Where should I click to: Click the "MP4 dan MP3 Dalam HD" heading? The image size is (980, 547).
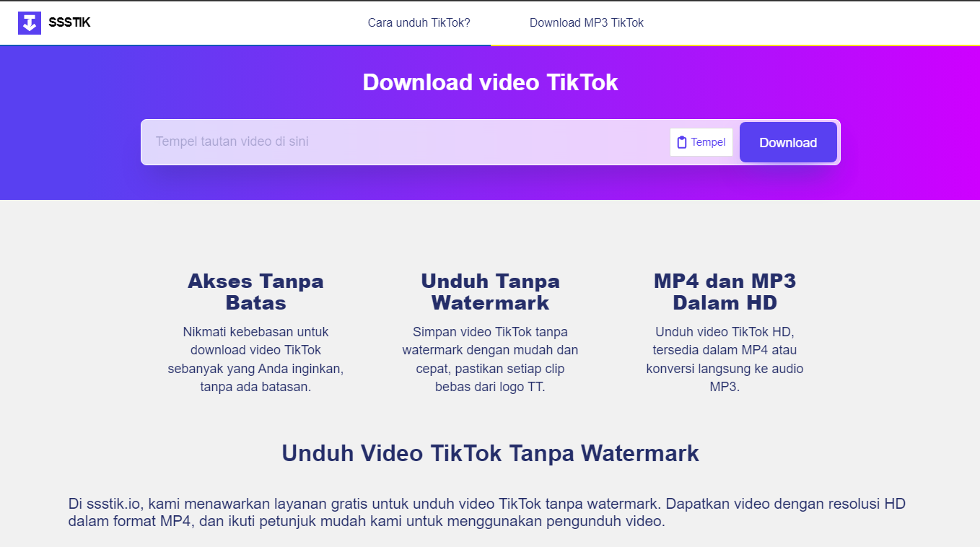[x=725, y=292]
